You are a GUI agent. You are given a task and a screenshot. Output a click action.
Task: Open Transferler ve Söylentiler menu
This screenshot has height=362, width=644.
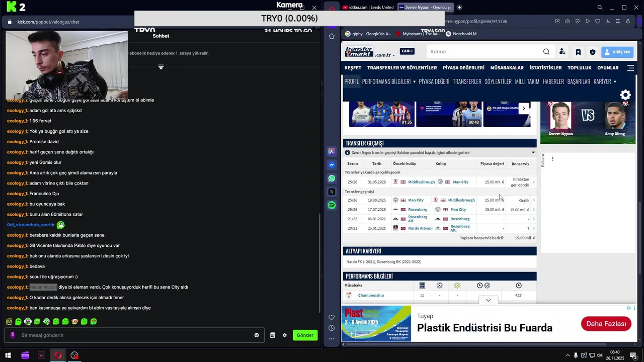click(x=402, y=68)
